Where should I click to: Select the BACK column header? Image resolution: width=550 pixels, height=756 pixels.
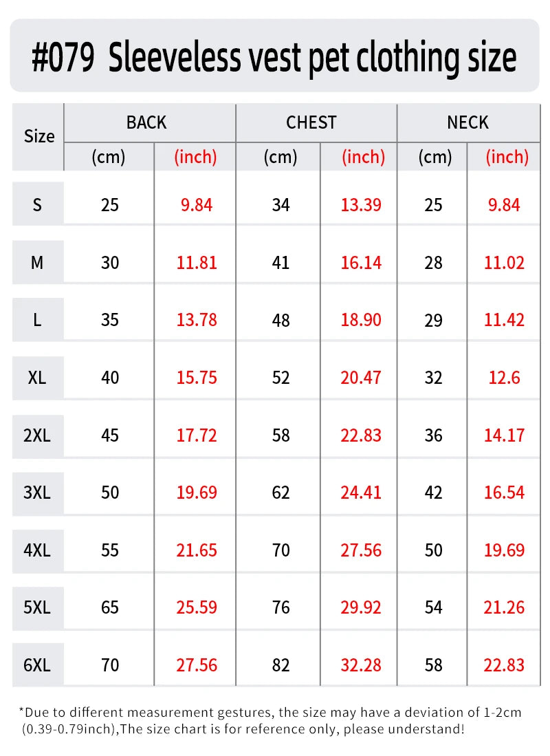click(146, 122)
